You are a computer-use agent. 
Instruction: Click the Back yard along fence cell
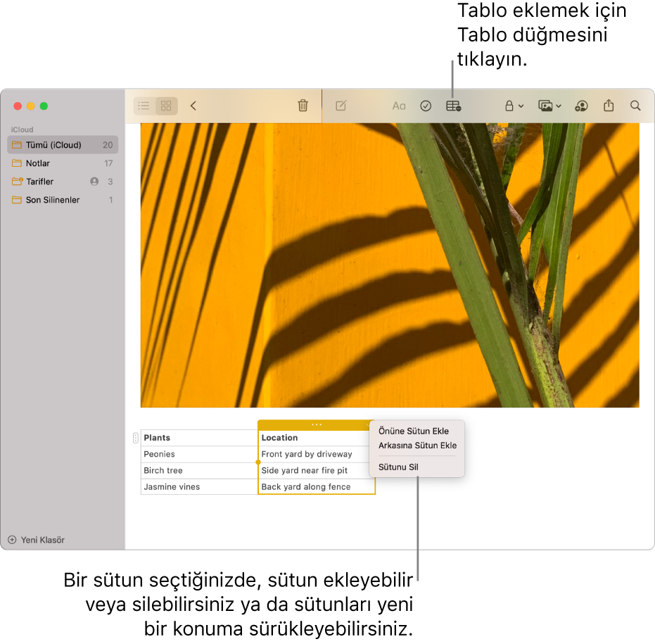(316, 487)
